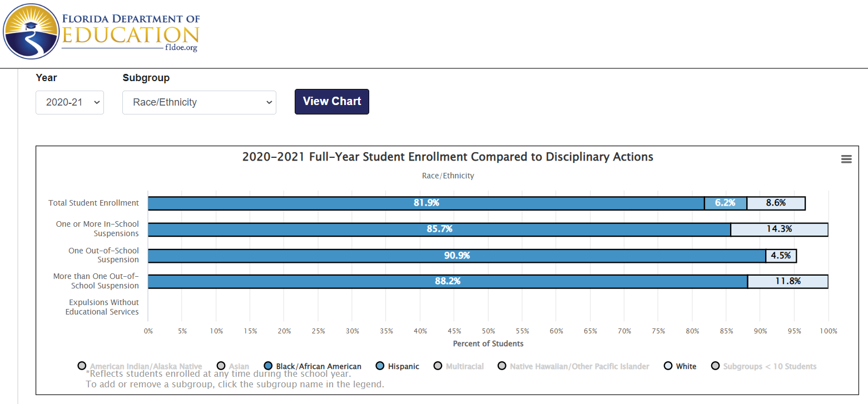Click the Native Hawaiian/Other Pacific Islander marker
This screenshot has height=404, width=868.
502,366
